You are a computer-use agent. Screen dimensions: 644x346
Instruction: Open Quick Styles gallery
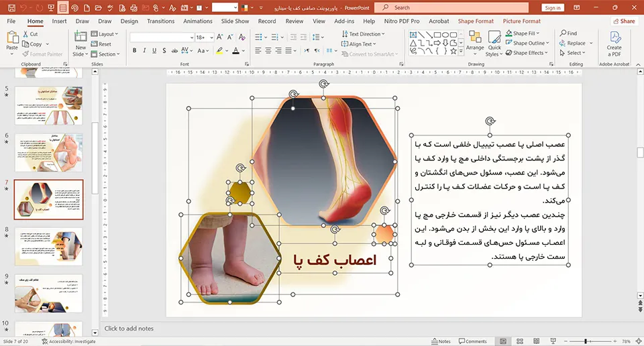[x=494, y=44]
